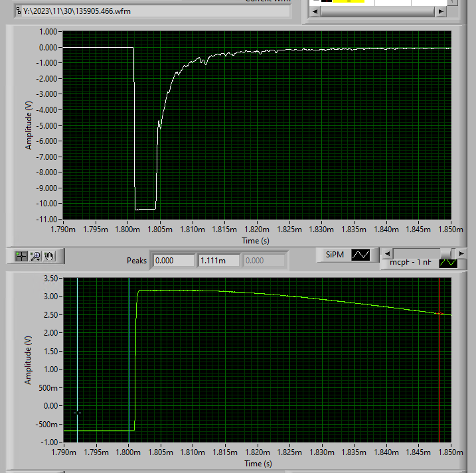Select the panning hand tool
476x473 pixels.
click(50, 256)
